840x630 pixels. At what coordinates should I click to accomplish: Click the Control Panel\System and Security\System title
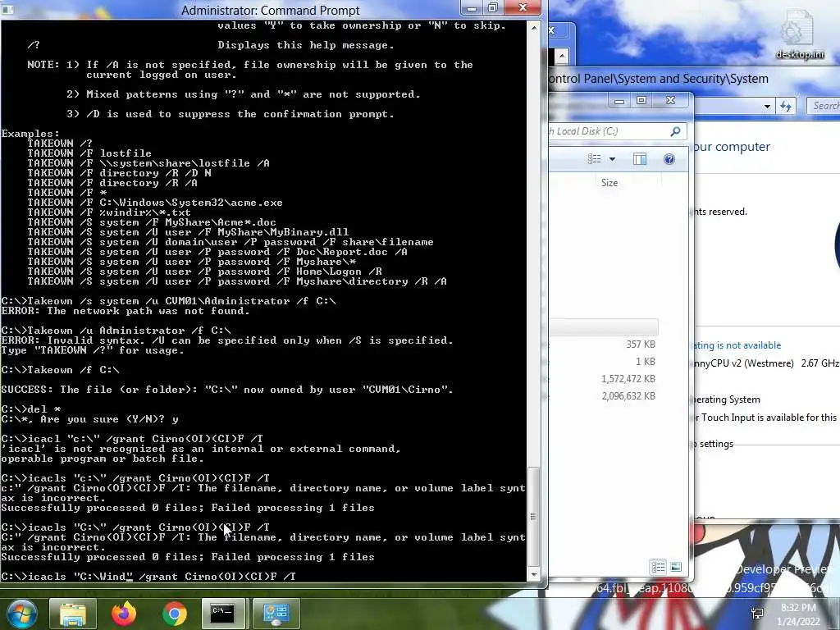[x=658, y=79]
